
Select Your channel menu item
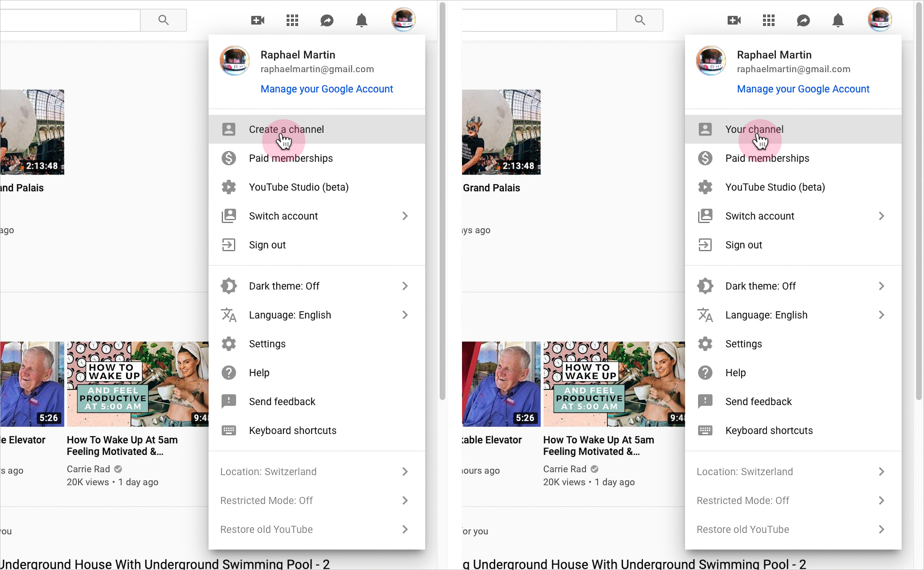[x=793, y=129]
